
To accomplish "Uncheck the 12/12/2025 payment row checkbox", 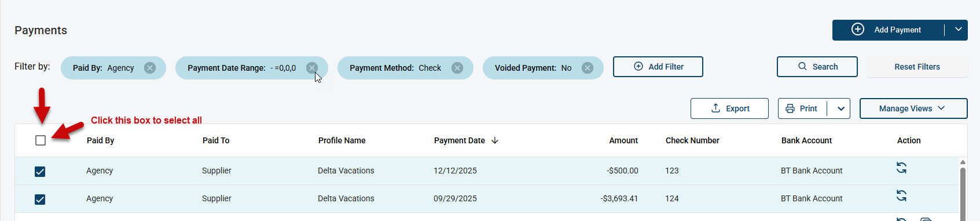I will (40, 172).
